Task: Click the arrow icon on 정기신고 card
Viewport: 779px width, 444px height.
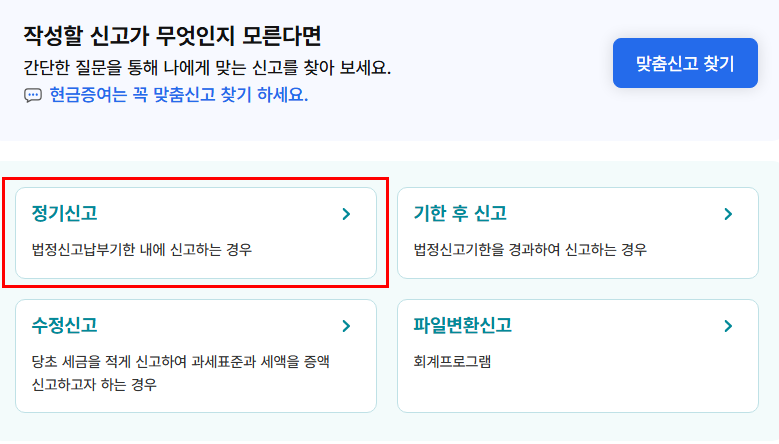Action: [x=346, y=214]
